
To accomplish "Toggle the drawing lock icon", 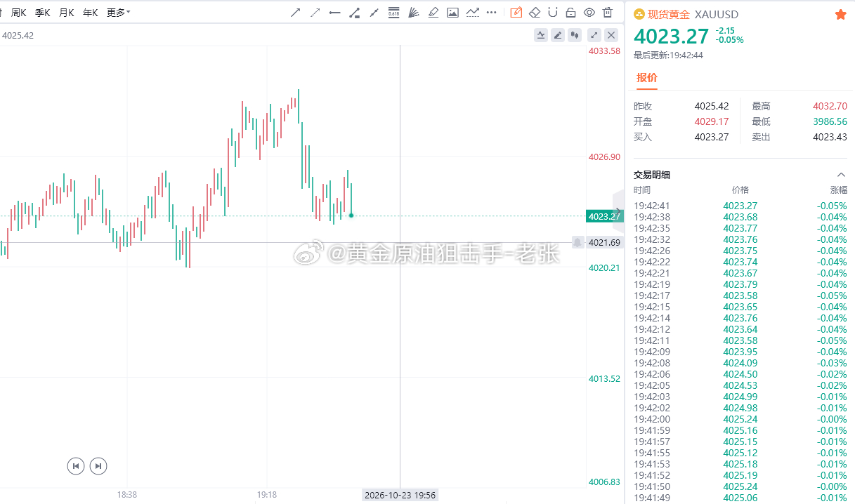I will (x=571, y=12).
